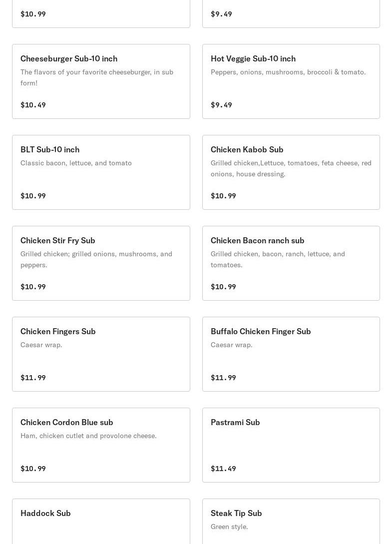Click the Buffalo Chicken Finger Sub title
Screen dimensions: 392x544
(261, 331)
